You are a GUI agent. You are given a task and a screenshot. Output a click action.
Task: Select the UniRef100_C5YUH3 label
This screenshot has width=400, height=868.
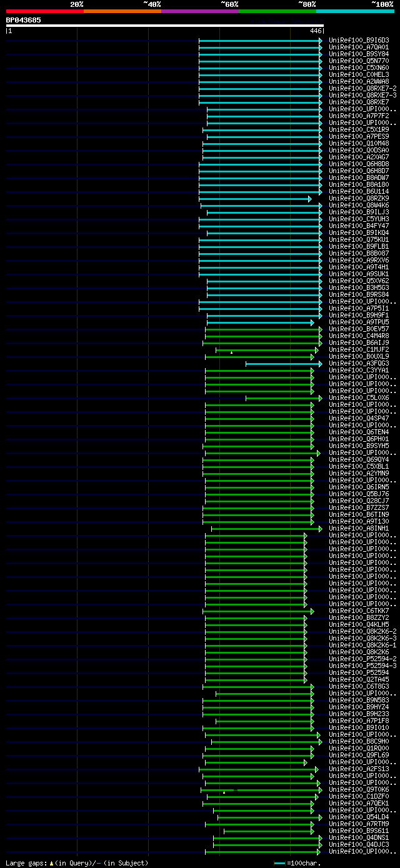(359, 219)
